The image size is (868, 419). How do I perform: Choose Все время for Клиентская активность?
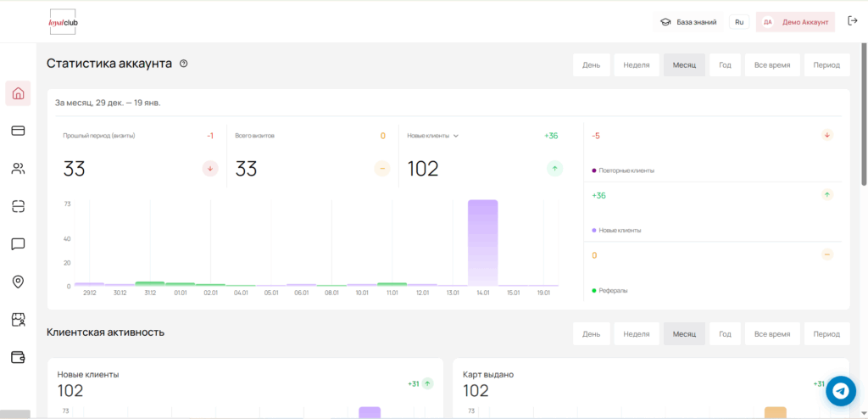point(771,334)
